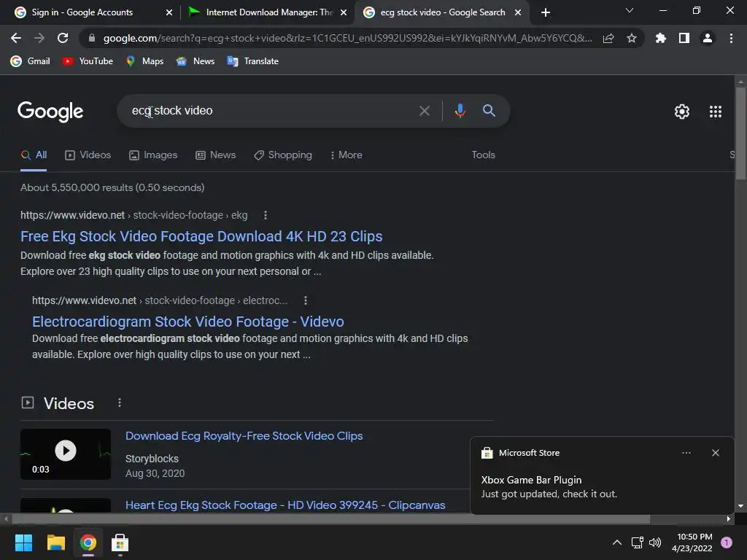Toggle the Chrome side panel icon
This screenshot has width=747, height=560.
point(684,38)
